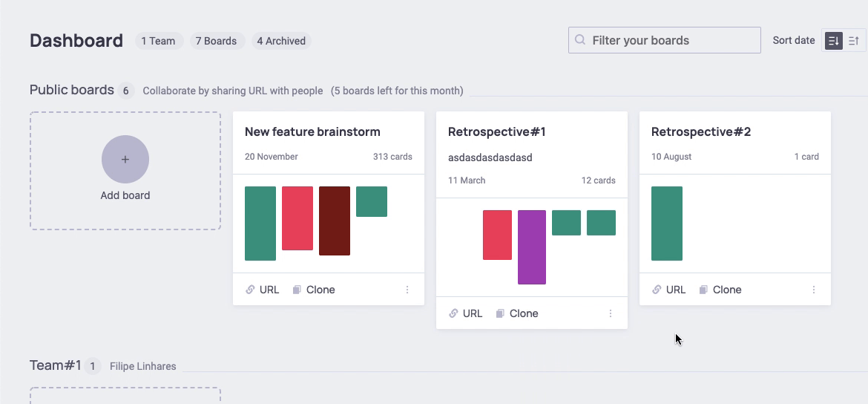Expand three-dot menu on Retrospective#2 card
This screenshot has width=868, height=404.
(x=814, y=290)
